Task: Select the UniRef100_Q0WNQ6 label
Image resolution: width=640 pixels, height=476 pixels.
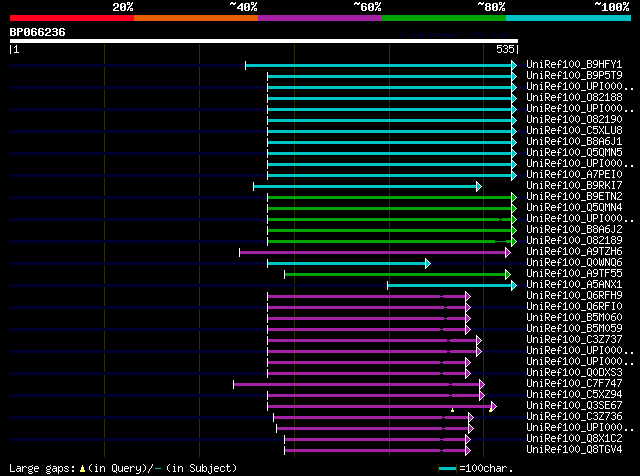Action: (x=574, y=263)
